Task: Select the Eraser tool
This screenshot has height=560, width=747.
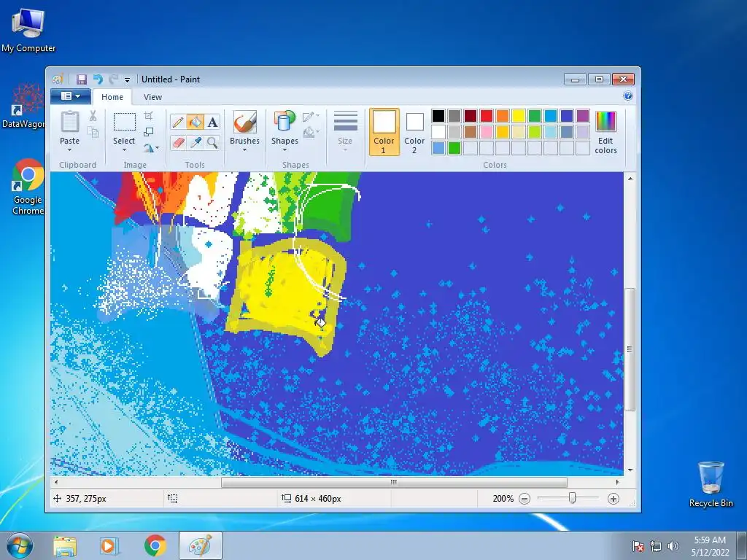Action: pyautogui.click(x=178, y=142)
